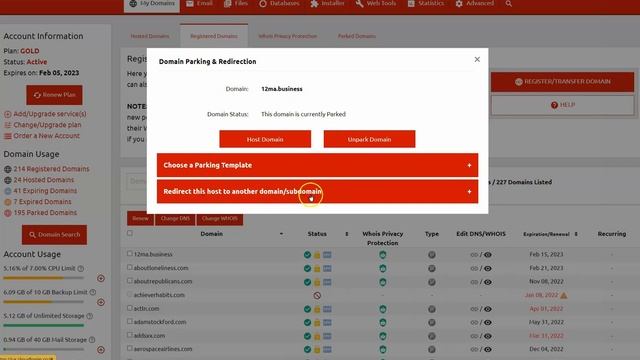Click the Change DNS button
The width and height of the screenshot is (640, 360).
[x=175, y=218]
